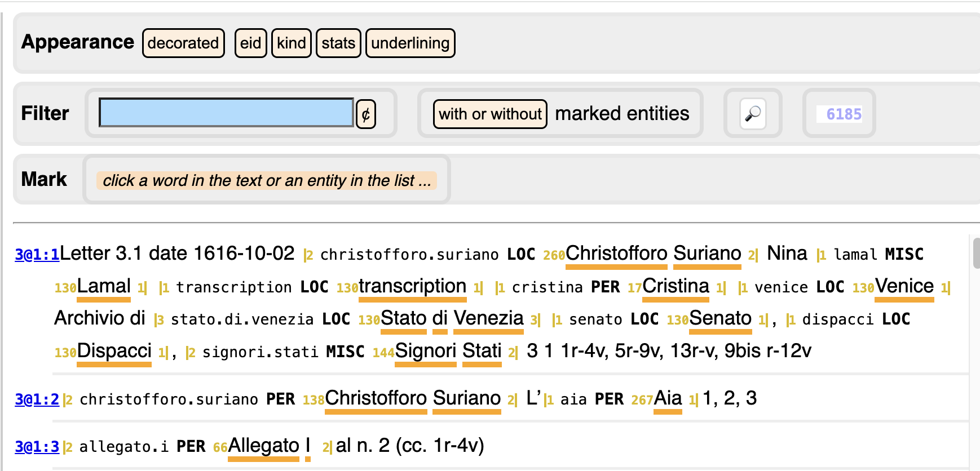Image resolution: width=980 pixels, height=471 pixels.
Task: Select 'Suriano' in line 3@1:2
Action: (x=467, y=398)
